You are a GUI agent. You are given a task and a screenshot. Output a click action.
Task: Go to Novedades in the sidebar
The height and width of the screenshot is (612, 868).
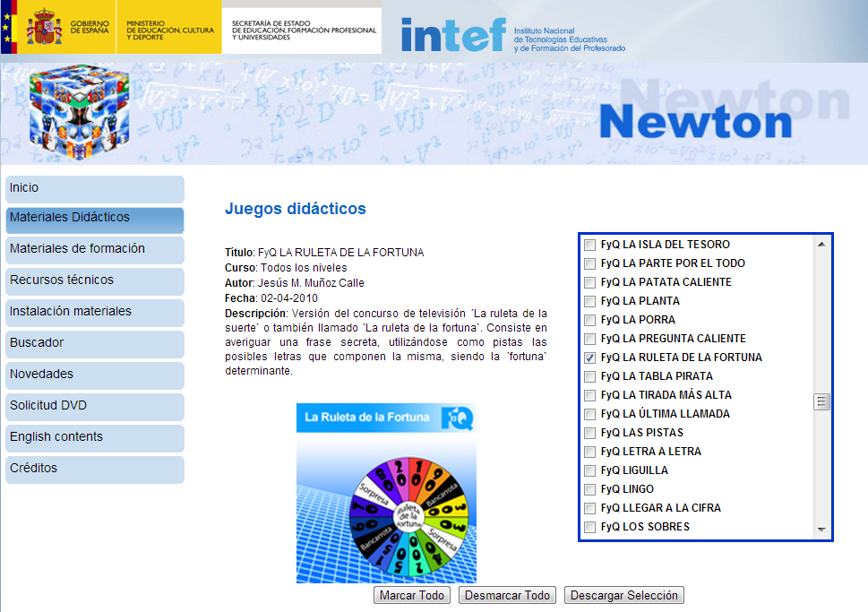coord(95,375)
